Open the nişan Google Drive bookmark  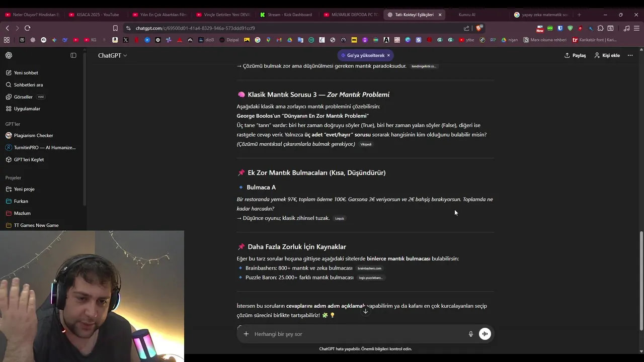509,40
